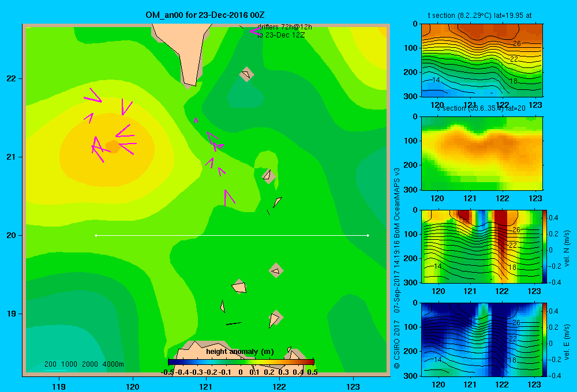Click the height anomaly color bar

241,362
